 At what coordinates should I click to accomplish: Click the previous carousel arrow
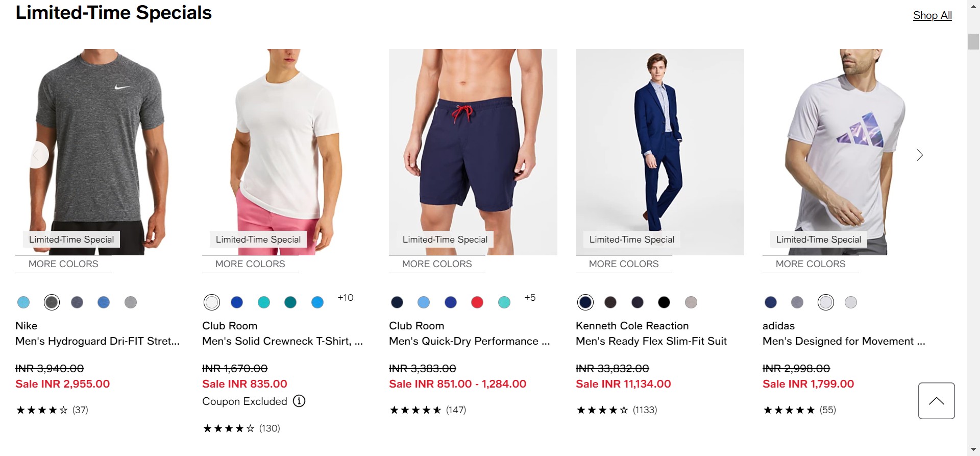[36, 155]
